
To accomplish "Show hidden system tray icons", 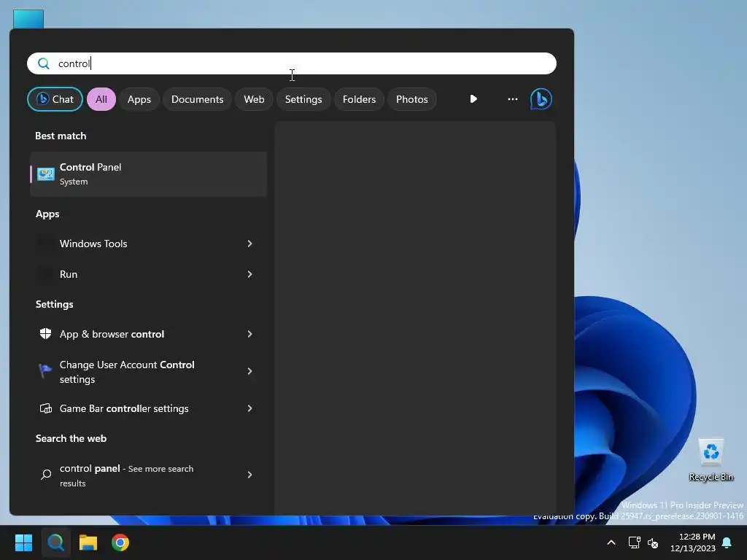I will pos(611,542).
